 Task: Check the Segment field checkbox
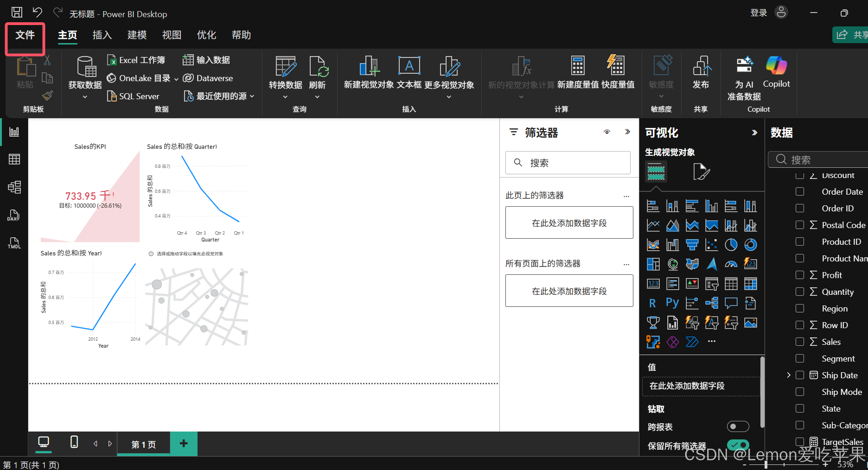tap(800, 358)
